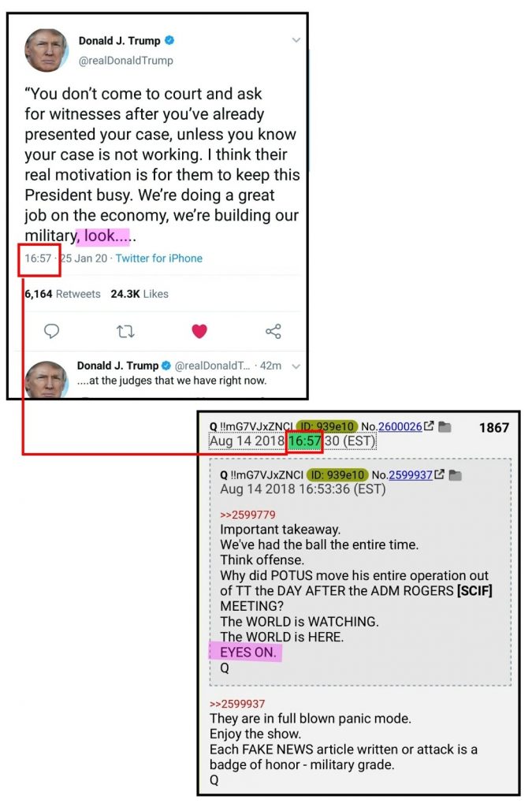Click the avatar on the reply tweet
This screenshot has width=532, height=807.
pos(47,379)
